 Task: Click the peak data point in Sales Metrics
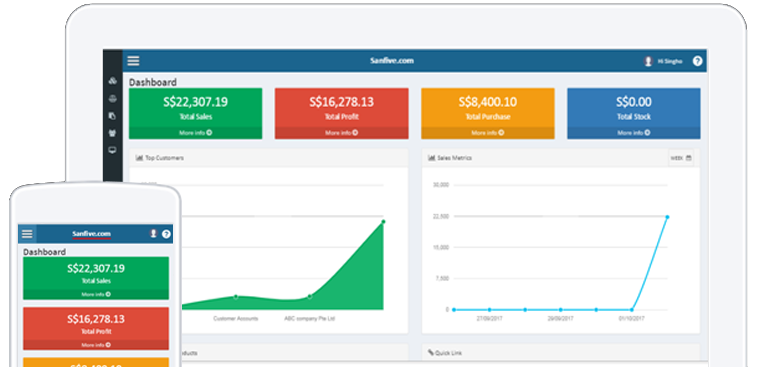(667, 217)
